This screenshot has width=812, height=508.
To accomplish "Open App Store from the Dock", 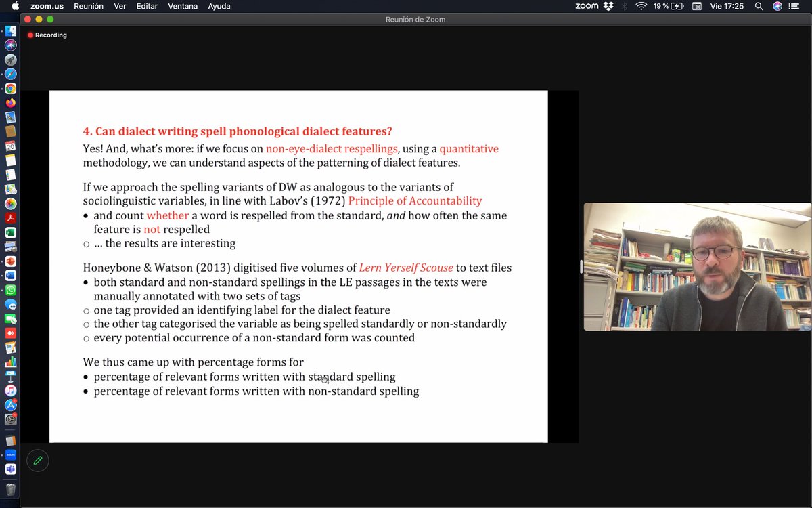I will [10, 405].
